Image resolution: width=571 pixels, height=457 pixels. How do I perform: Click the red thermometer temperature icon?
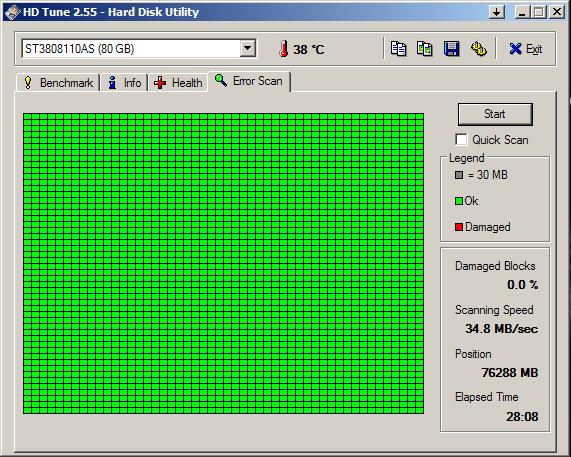pos(283,49)
